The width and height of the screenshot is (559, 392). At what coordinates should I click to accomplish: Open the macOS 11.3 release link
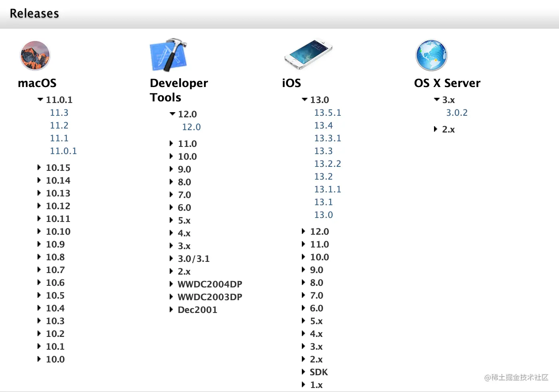(59, 113)
